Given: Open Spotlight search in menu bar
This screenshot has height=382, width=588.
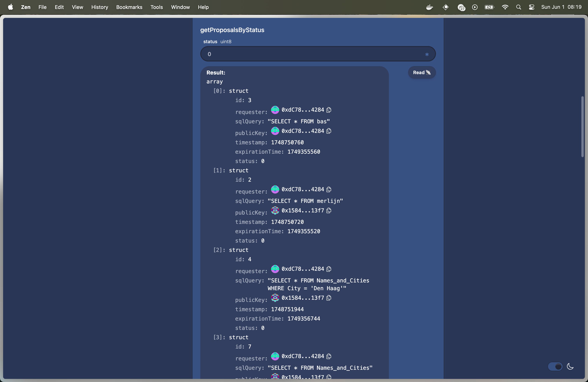Looking at the screenshot, I should [519, 7].
